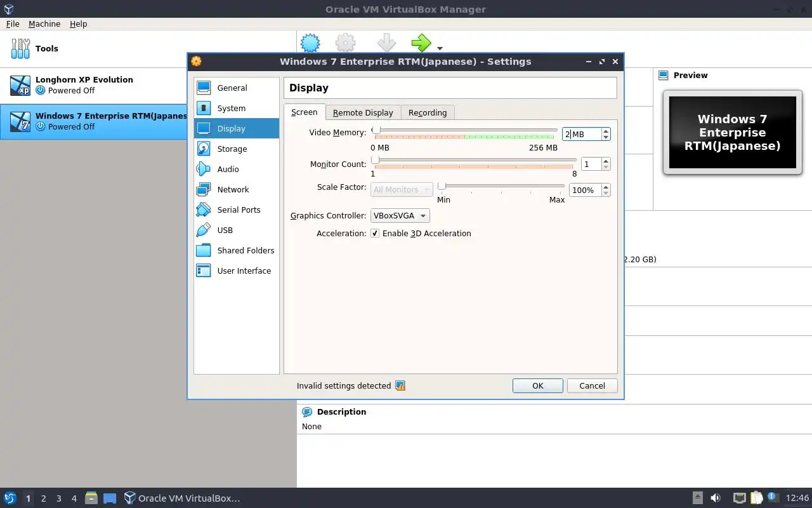Open the User Interface settings category
The image size is (812, 508).
tap(236, 271)
